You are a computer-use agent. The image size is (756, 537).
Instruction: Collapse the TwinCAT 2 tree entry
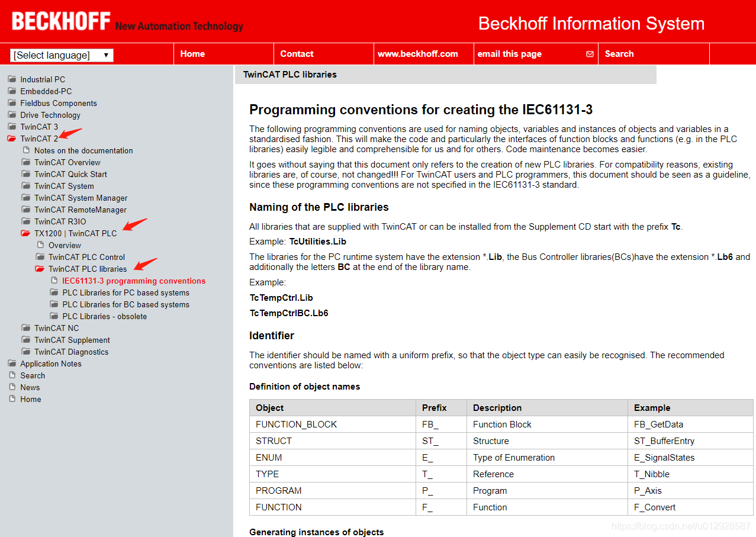(x=39, y=139)
